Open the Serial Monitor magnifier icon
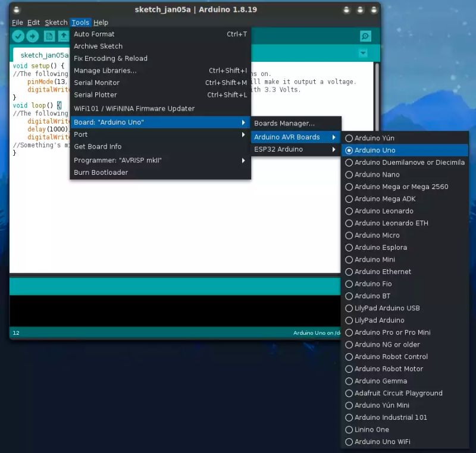 click(364, 36)
